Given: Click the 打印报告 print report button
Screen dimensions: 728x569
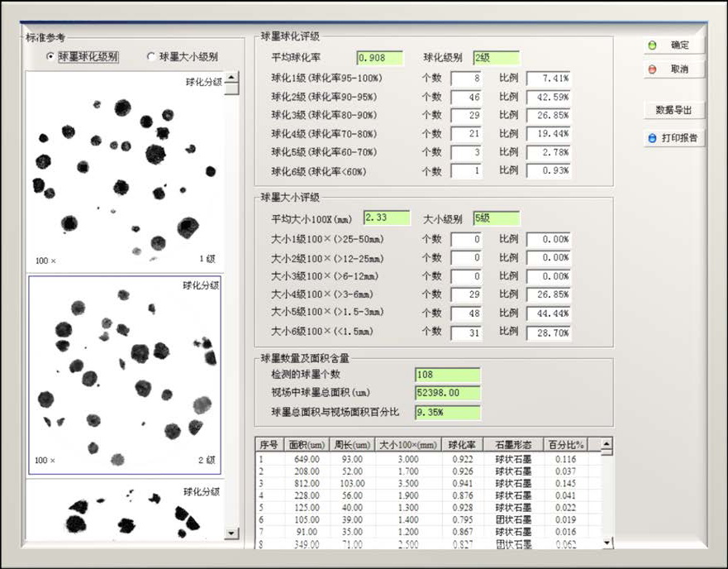Looking at the screenshot, I should pos(674,138).
